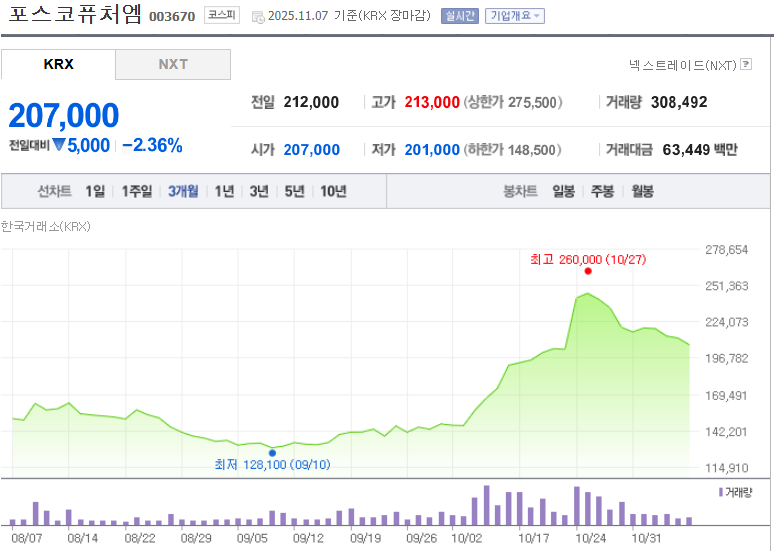
Task: Click the stock name 포스코퓨처엠
Action: pyautogui.click(x=75, y=14)
